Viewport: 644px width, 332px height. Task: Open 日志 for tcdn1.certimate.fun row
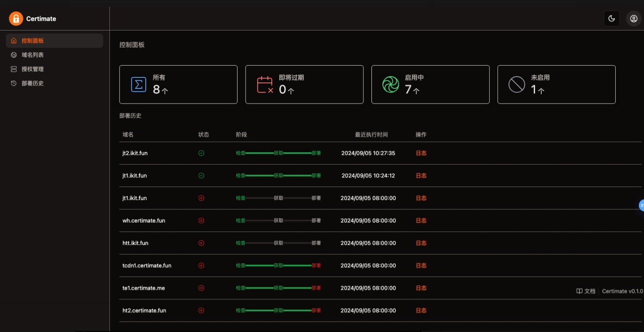[421, 266]
